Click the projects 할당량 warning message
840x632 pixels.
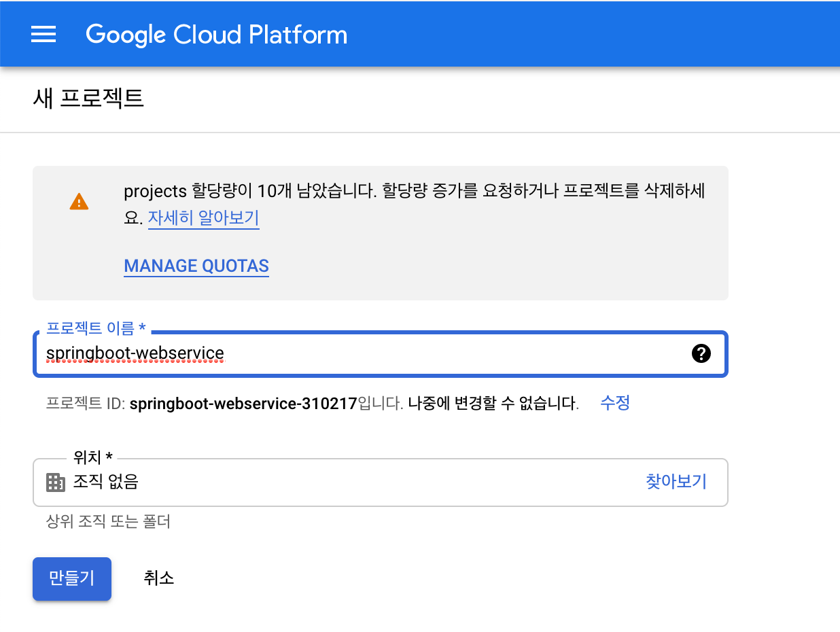(x=415, y=204)
